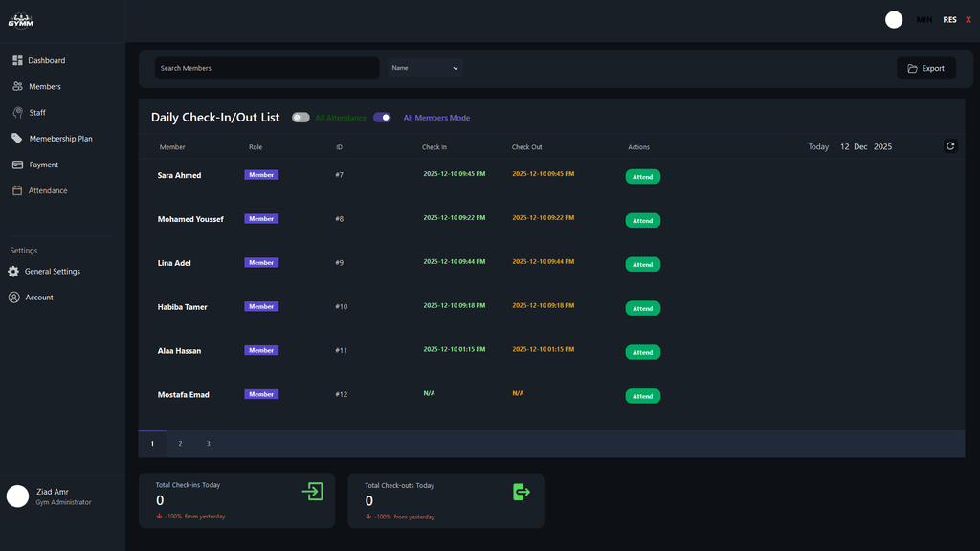Toggle the All Members Mode switch
This screenshot has width=980, height=551.
tap(382, 118)
